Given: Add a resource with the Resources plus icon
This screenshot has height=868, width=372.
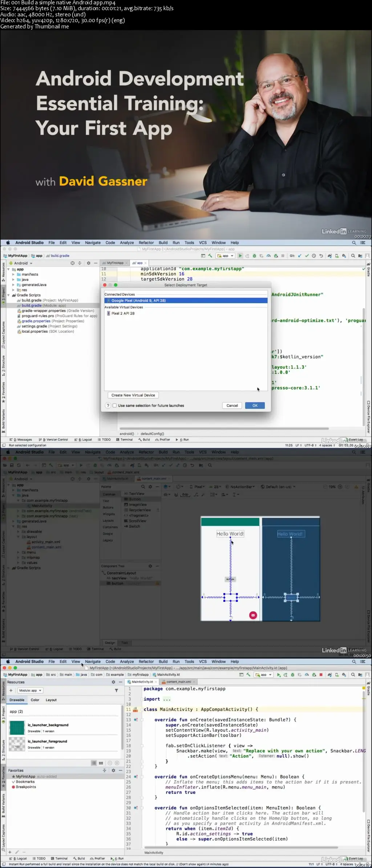Looking at the screenshot, I should (11, 690).
